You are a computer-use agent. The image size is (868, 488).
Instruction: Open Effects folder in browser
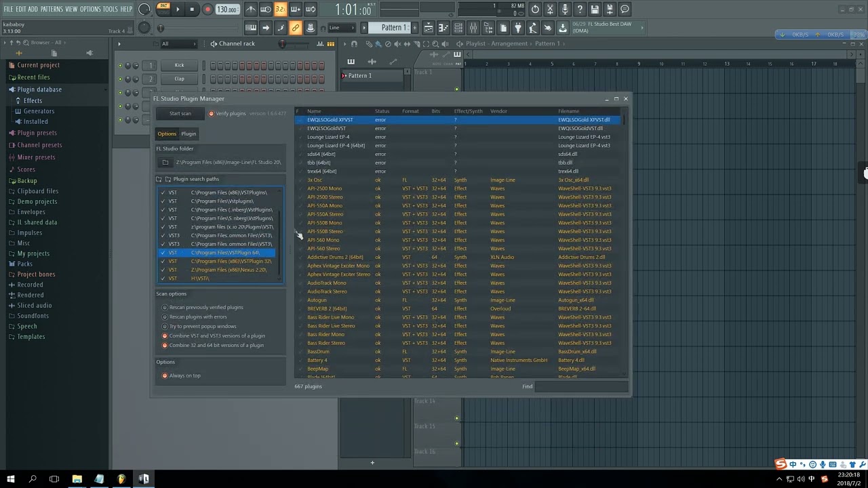[33, 101]
